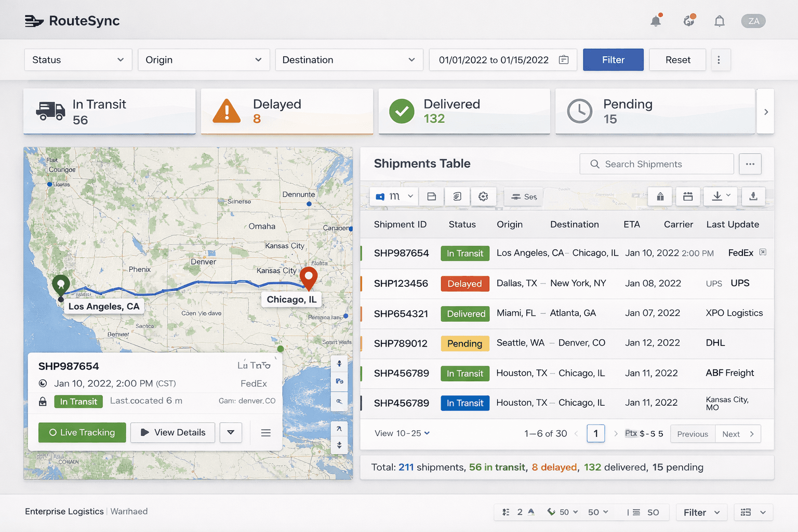Go to Next page of shipments
The image size is (798, 532).
[x=738, y=434]
